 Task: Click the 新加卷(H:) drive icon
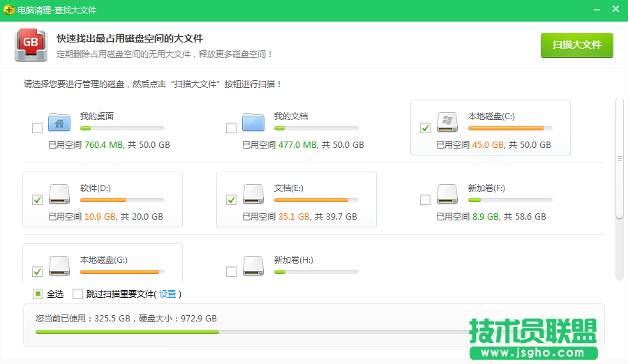pyautogui.click(x=253, y=266)
